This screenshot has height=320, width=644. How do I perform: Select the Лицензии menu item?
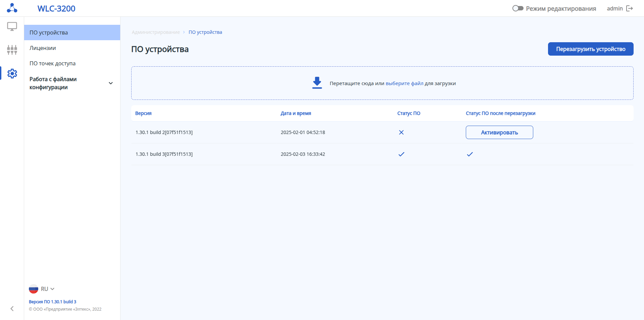(43, 48)
